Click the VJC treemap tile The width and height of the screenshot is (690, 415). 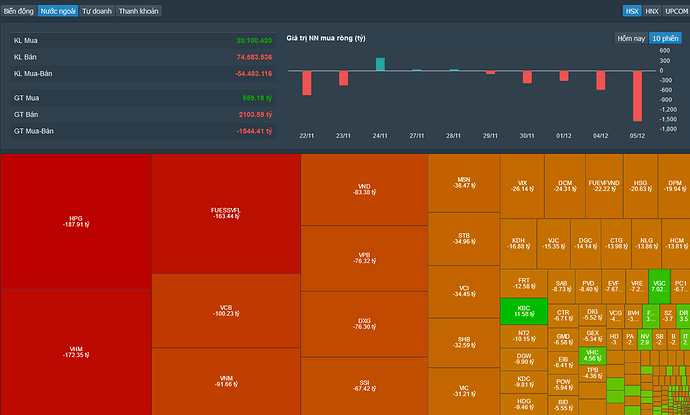pos(554,244)
